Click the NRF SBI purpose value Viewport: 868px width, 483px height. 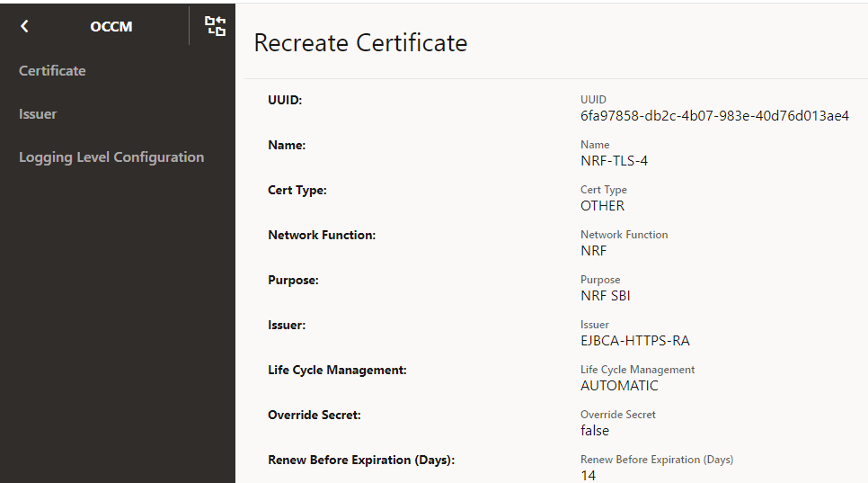click(x=605, y=296)
